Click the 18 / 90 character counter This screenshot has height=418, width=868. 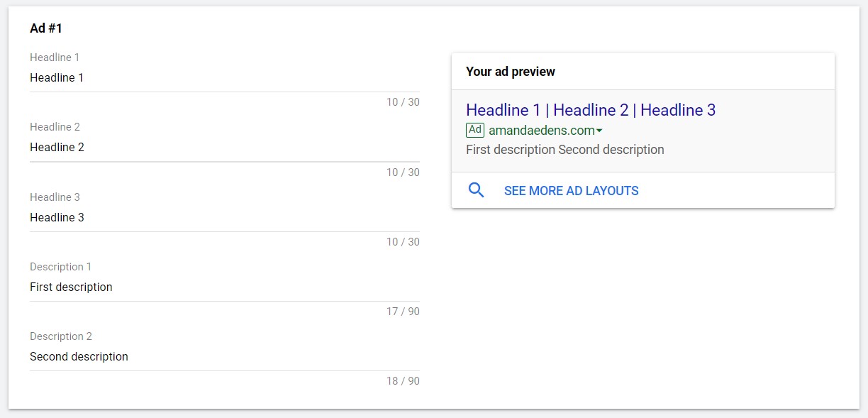(x=403, y=381)
